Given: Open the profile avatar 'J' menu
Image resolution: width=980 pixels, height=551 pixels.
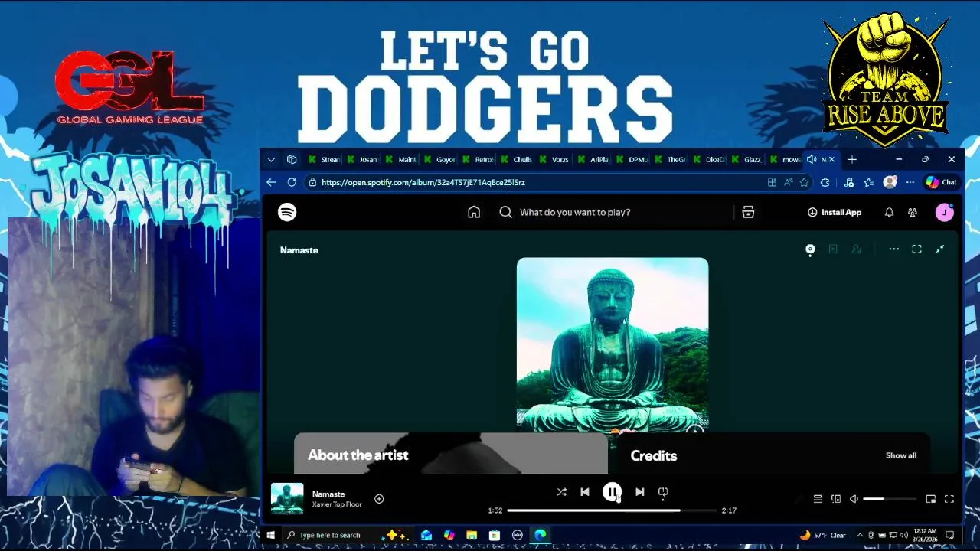Looking at the screenshot, I should click(x=945, y=212).
